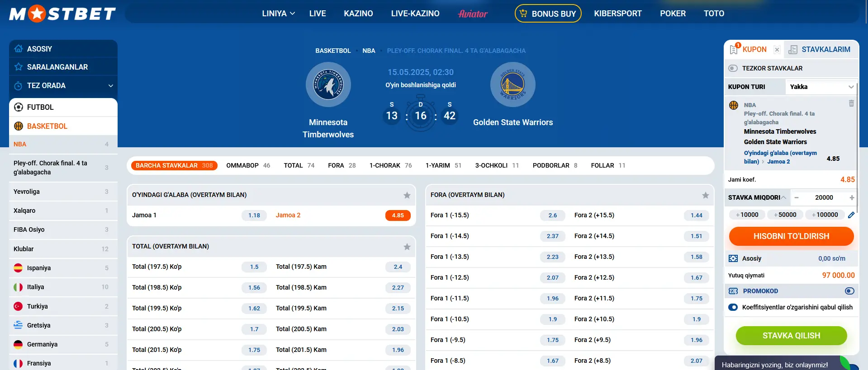The height and width of the screenshot is (370, 868).
Task: Favorite the O'yindagi g'alaba market star
Action: [407, 195]
